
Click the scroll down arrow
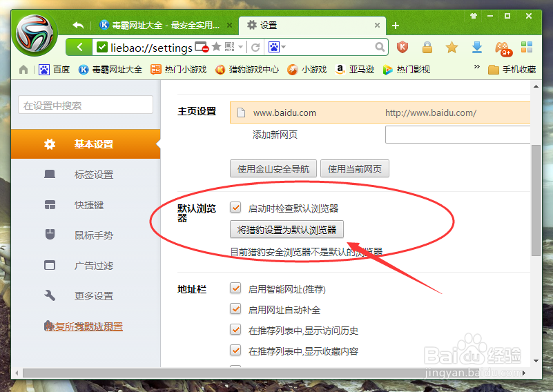click(536, 361)
